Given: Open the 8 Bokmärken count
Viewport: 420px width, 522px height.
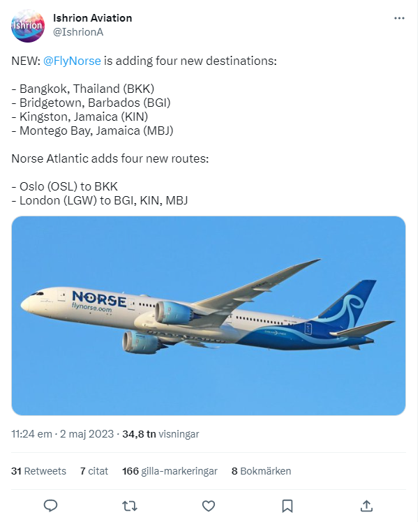Looking at the screenshot, I should tap(261, 471).
